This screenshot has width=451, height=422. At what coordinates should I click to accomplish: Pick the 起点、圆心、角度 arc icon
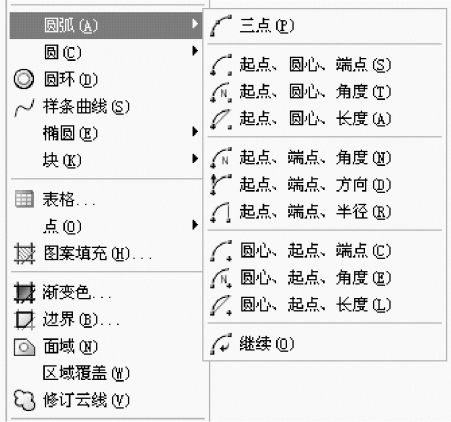tap(221, 92)
